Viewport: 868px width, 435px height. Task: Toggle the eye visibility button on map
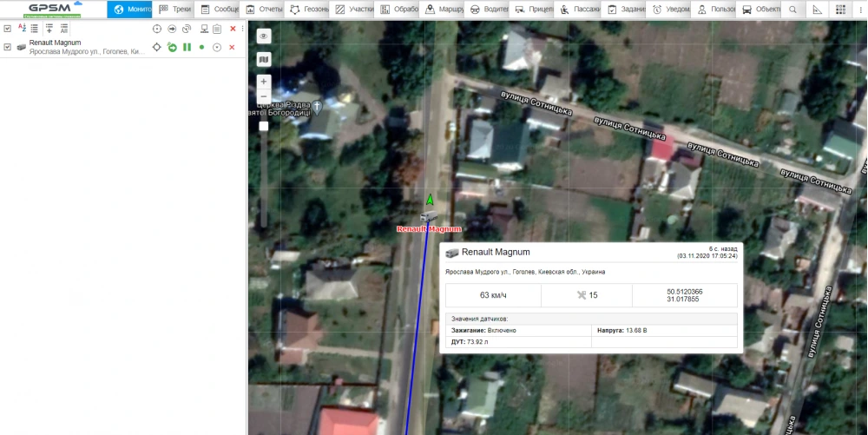click(x=264, y=36)
